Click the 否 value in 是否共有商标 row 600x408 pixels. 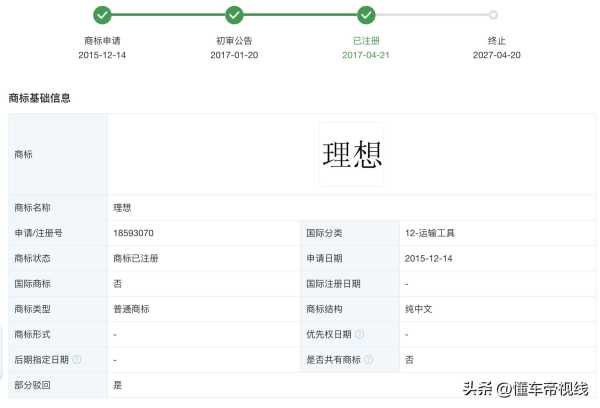[409, 359]
